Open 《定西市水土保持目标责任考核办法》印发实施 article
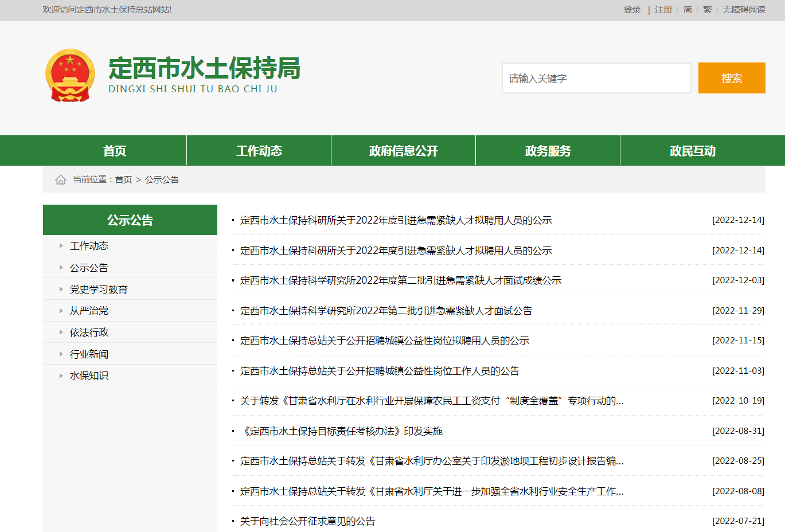The image size is (785, 532). (x=343, y=431)
